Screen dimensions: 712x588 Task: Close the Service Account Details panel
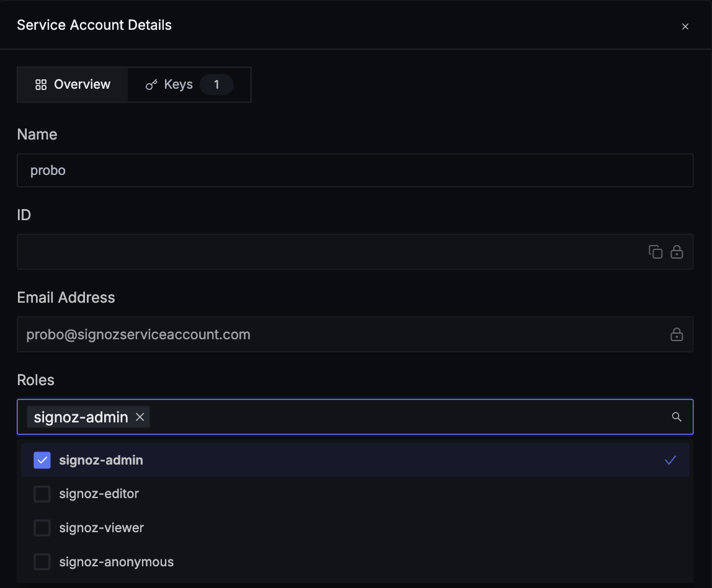[x=685, y=26]
